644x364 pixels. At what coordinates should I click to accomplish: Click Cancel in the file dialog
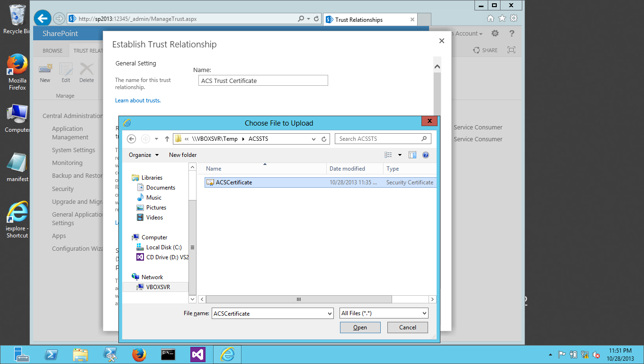(x=408, y=328)
